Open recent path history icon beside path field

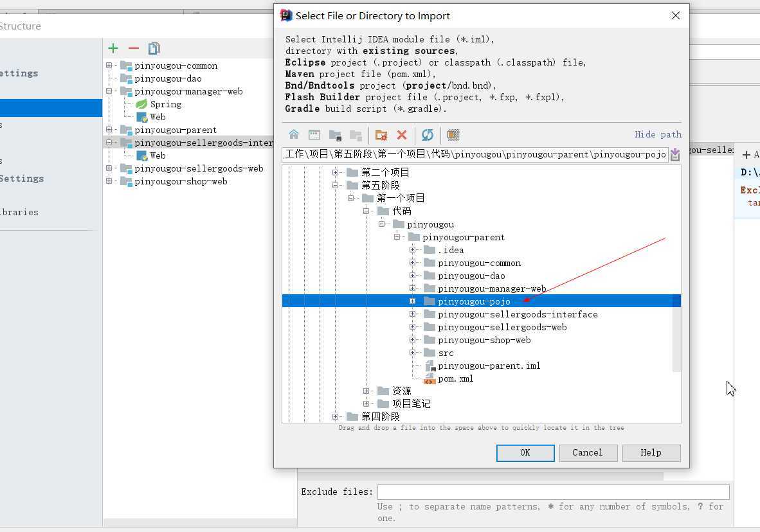click(675, 155)
